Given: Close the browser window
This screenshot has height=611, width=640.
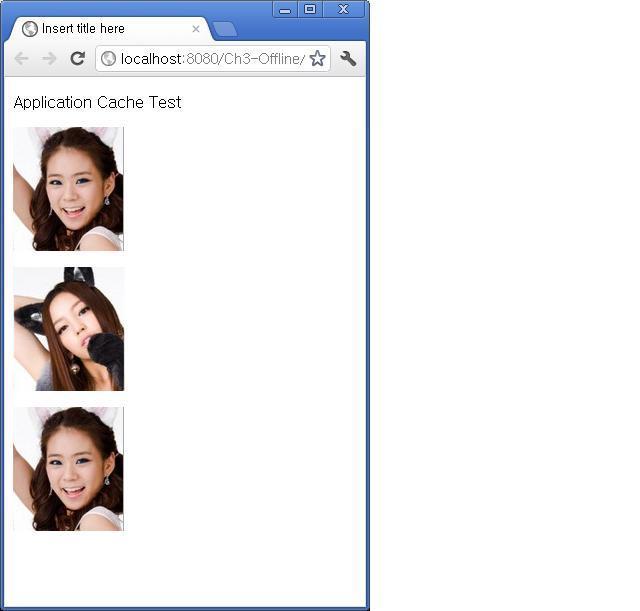Looking at the screenshot, I should point(344,9).
